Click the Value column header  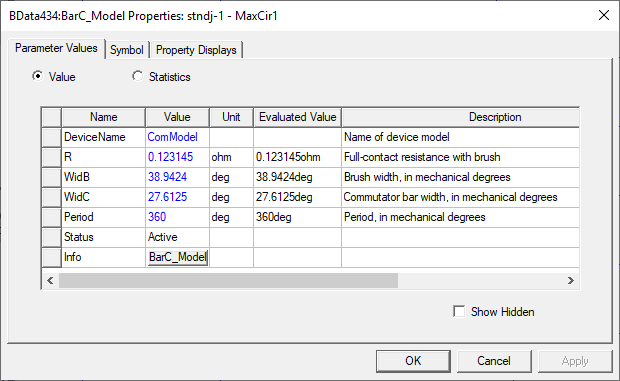(x=177, y=117)
